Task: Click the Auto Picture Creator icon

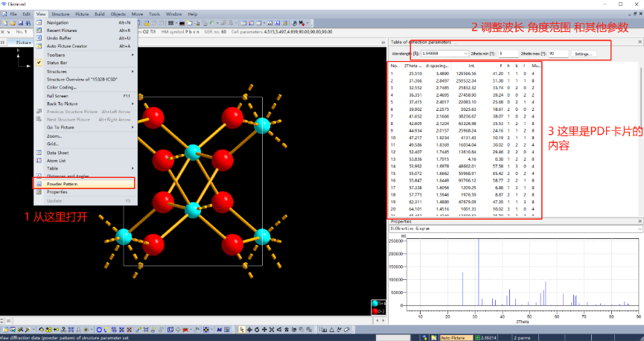Action: coord(39,46)
